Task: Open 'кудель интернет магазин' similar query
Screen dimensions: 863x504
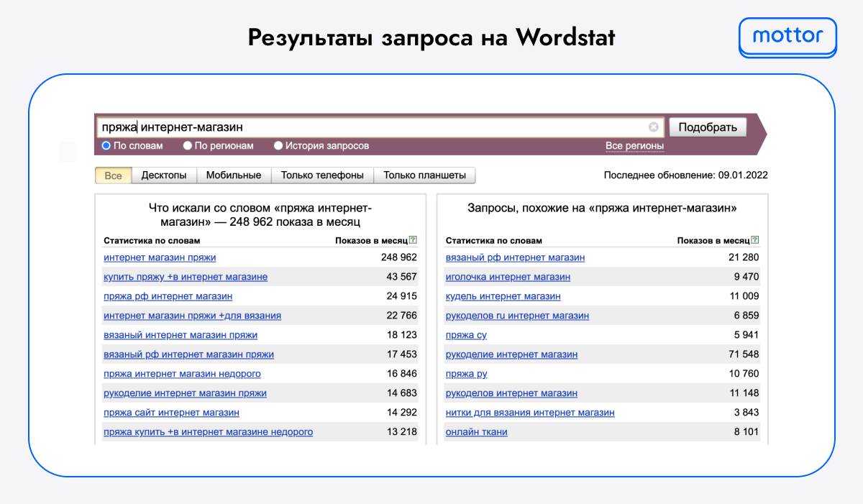Action: pyautogui.click(x=503, y=296)
